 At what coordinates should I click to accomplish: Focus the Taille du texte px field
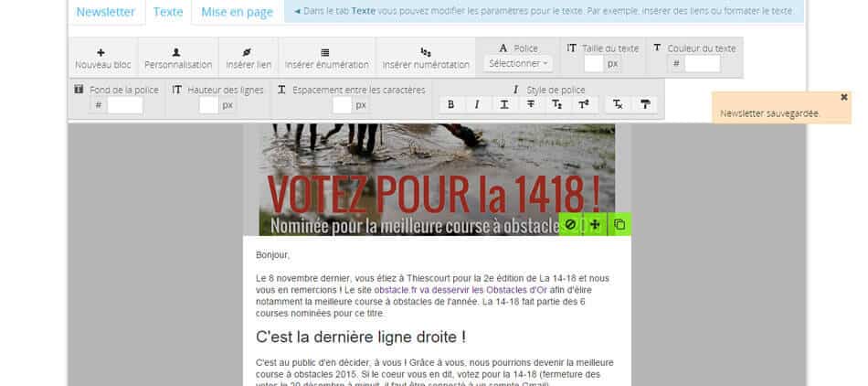(593, 64)
